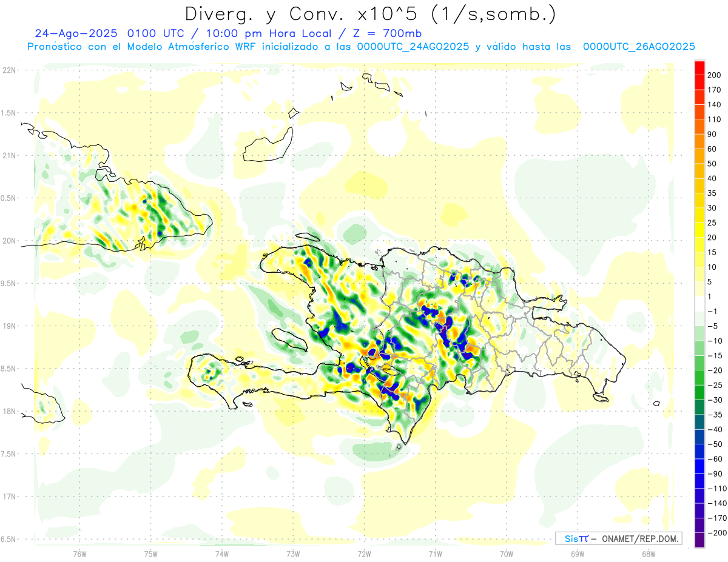This screenshot has height=562, width=728.
Task: Click the colorbar label "-35"
Action: click(715, 415)
